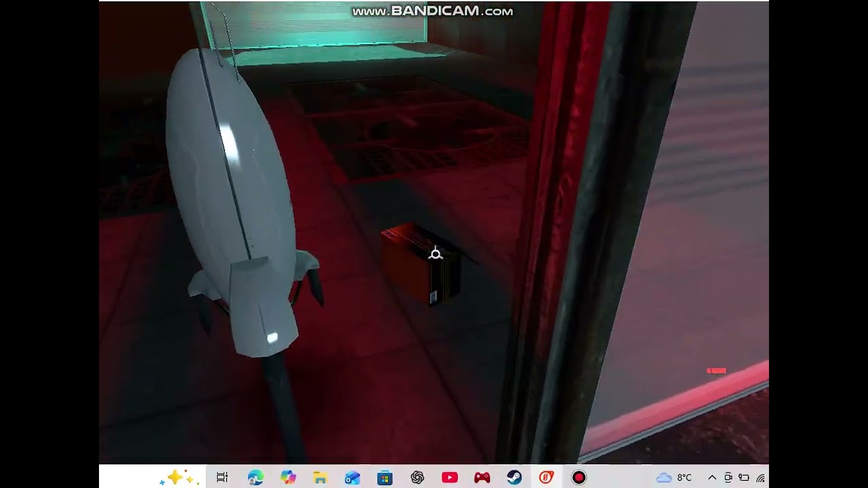Launch Microsoft Edge from the taskbar
This screenshot has height=488, width=868.
[x=255, y=478]
